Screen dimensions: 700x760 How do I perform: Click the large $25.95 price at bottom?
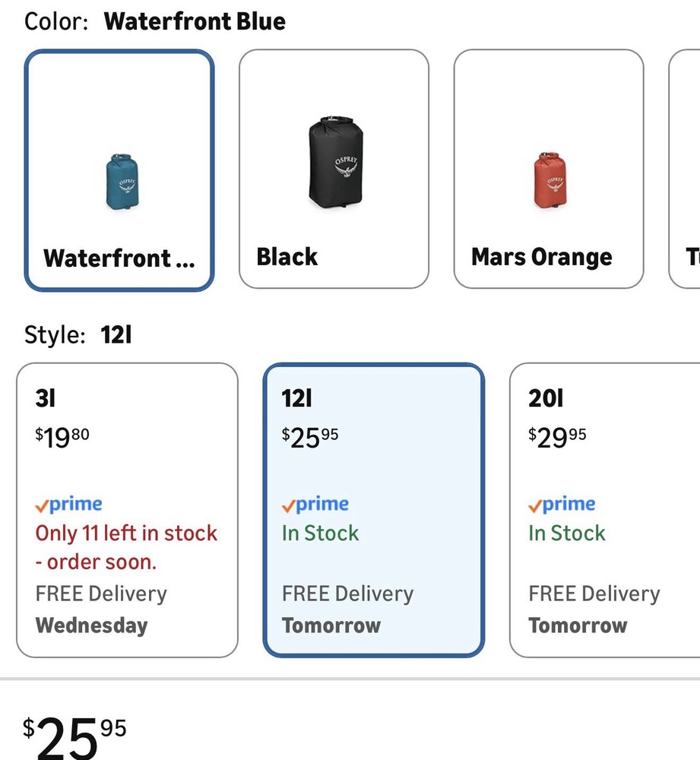[x=74, y=736]
